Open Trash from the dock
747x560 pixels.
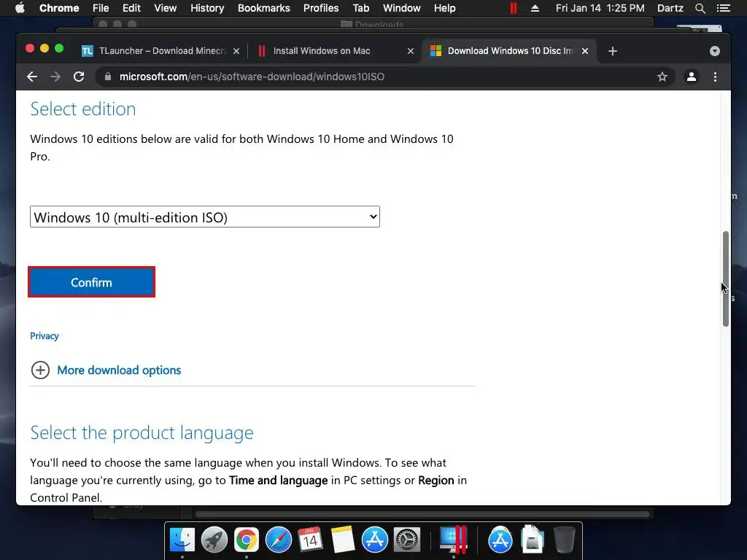coord(565,540)
